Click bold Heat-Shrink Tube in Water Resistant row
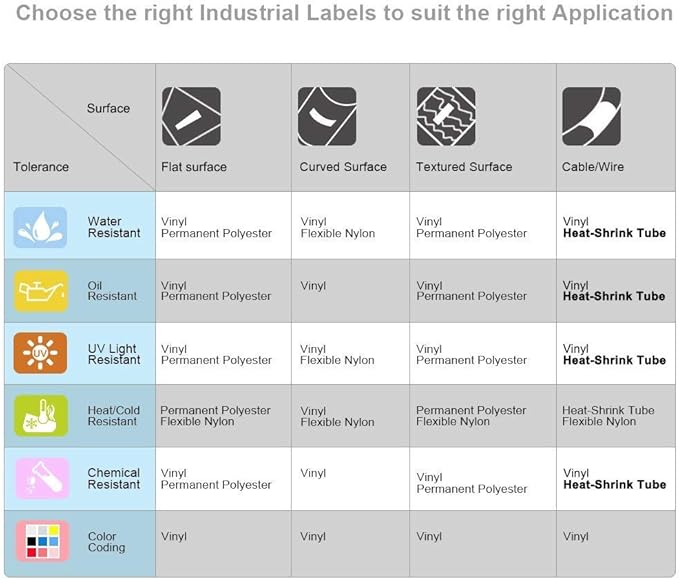Viewport: 679px width, 580px height. (x=614, y=233)
